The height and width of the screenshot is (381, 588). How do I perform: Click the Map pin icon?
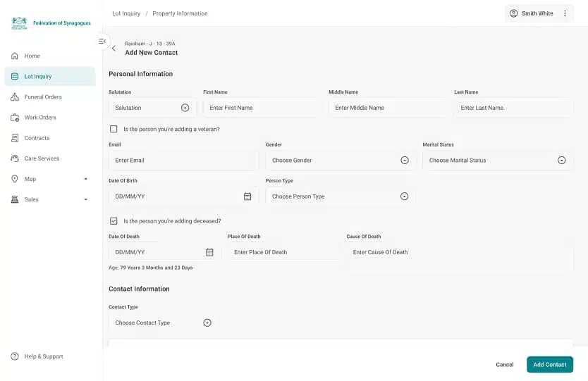(x=15, y=179)
